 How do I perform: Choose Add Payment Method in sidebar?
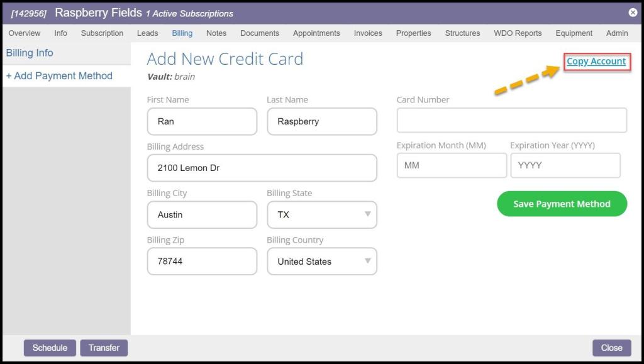pyautogui.click(x=59, y=76)
